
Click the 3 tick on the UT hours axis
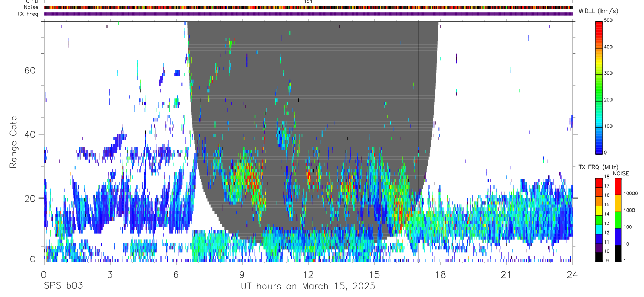[110, 274]
